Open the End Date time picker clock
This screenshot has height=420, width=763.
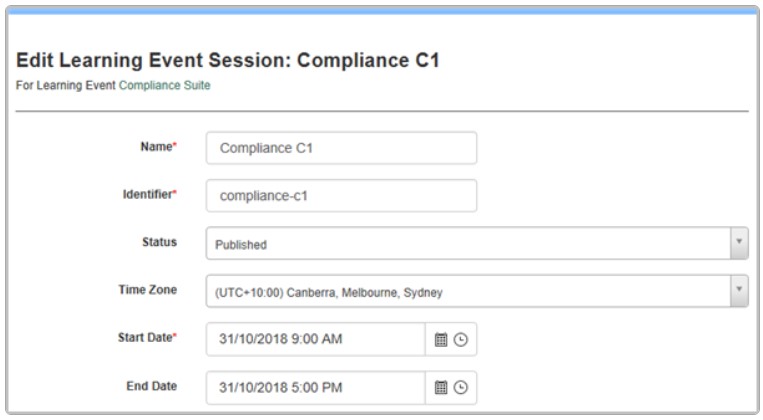pyautogui.click(x=460, y=387)
